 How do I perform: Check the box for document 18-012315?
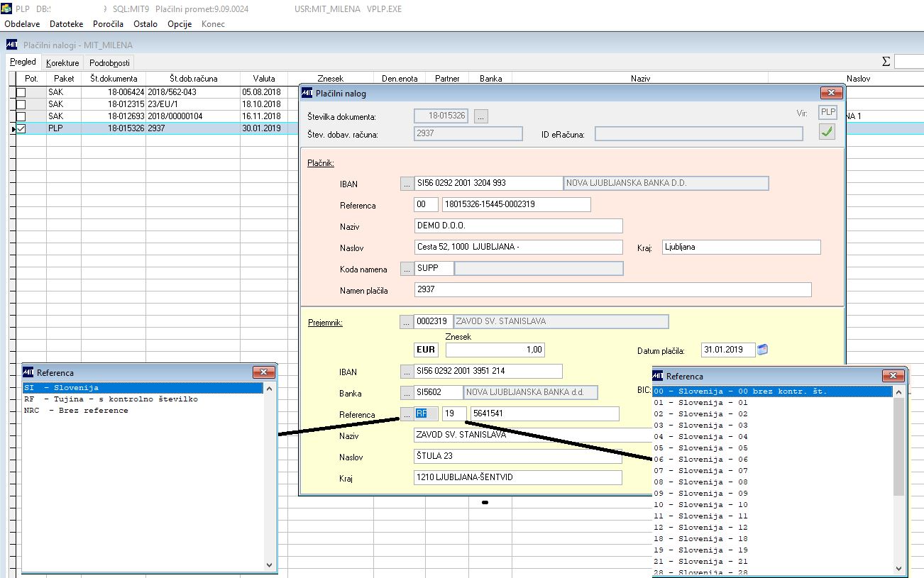pyautogui.click(x=21, y=104)
